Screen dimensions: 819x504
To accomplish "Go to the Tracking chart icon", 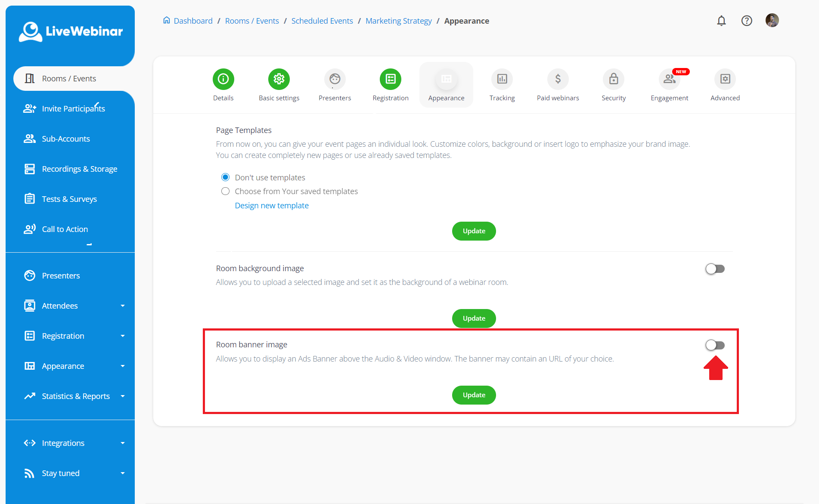I will click(x=502, y=79).
